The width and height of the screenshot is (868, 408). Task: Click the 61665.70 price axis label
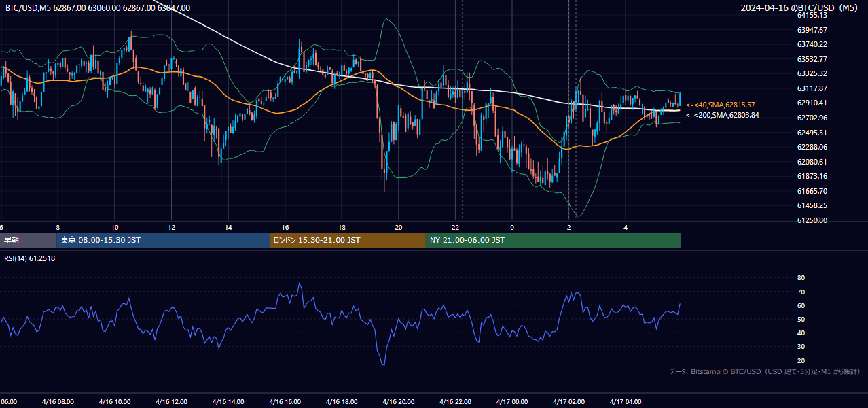812,191
